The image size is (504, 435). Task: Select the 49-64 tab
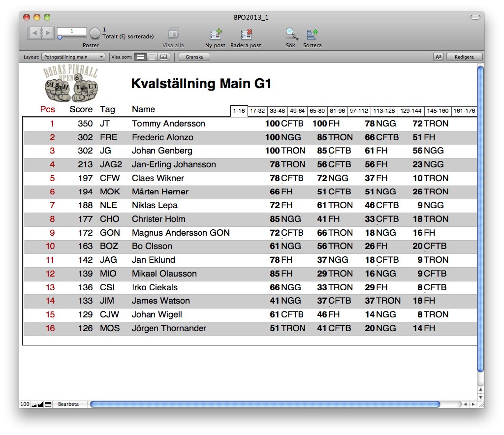click(297, 111)
